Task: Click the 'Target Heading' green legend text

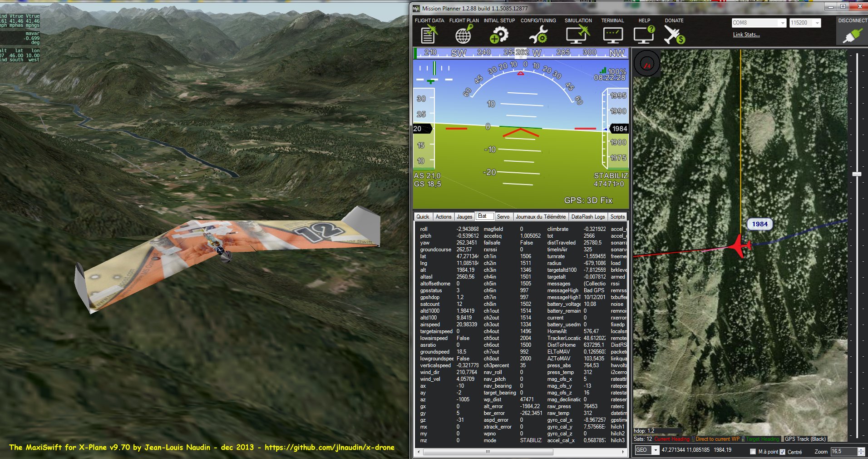Action: coord(762,439)
